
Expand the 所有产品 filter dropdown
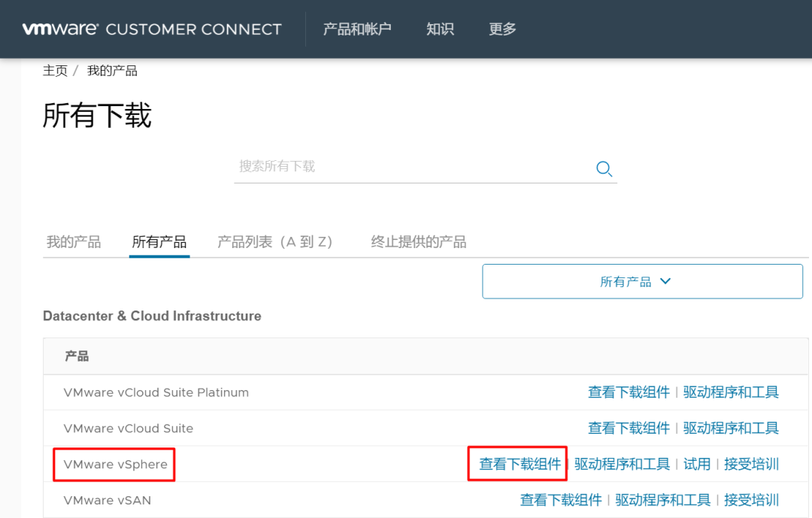pyautogui.click(x=642, y=282)
